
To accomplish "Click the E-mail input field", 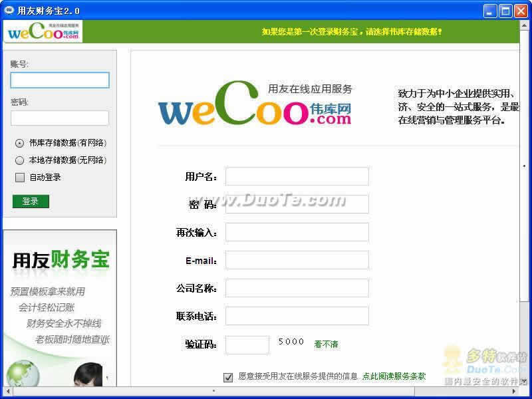I will 297,260.
